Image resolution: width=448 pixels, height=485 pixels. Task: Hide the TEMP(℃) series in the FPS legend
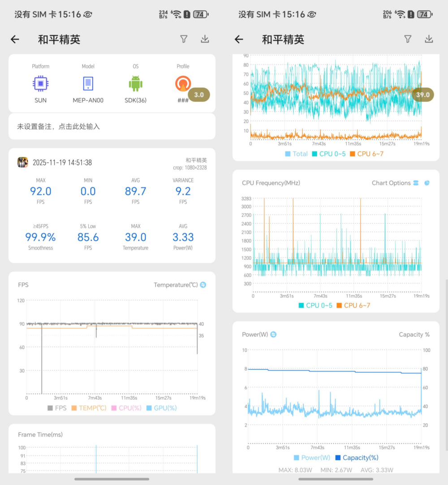pyautogui.click(x=89, y=408)
